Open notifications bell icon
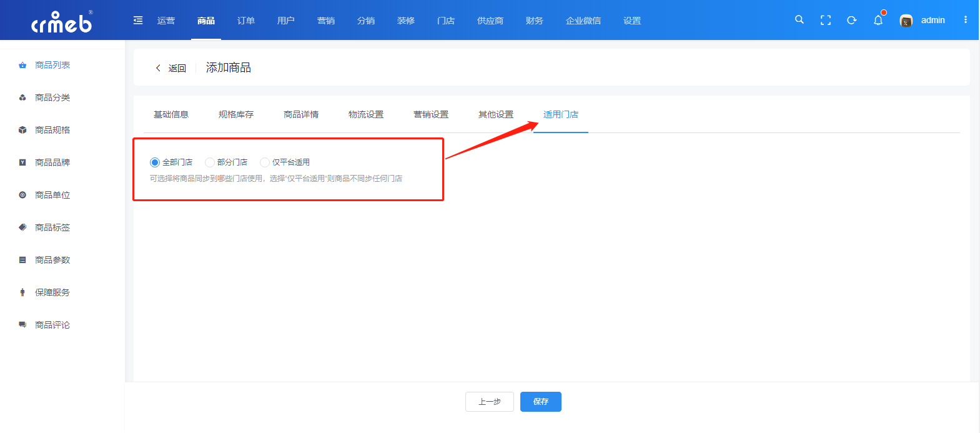The image size is (980, 433). pos(878,20)
